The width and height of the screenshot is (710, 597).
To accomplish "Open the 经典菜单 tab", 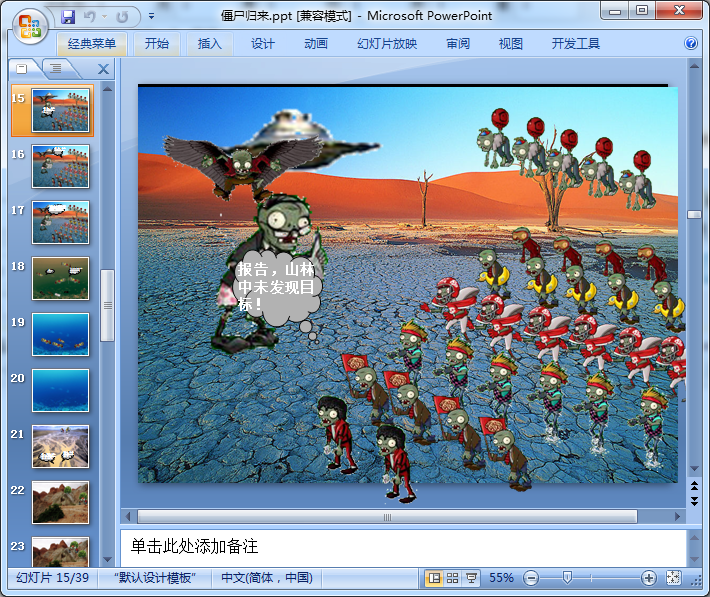I will click(x=91, y=43).
